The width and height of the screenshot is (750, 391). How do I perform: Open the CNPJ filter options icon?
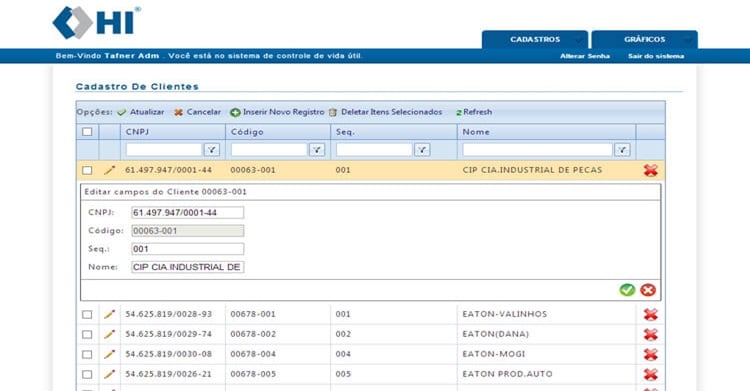[212, 150]
